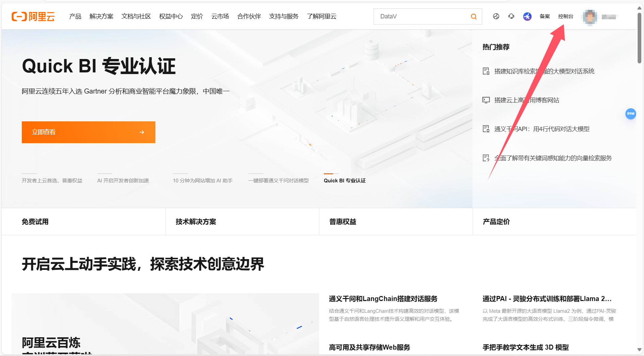Image resolution: width=644 pixels, height=356 pixels.
Task: Expand the 解决方案 navigation menu
Action: (x=101, y=16)
